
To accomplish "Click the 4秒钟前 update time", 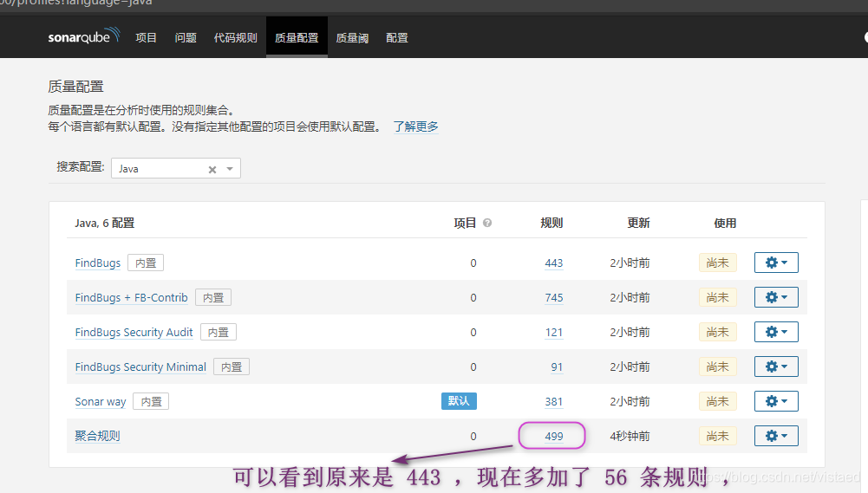I will coord(630,436).
